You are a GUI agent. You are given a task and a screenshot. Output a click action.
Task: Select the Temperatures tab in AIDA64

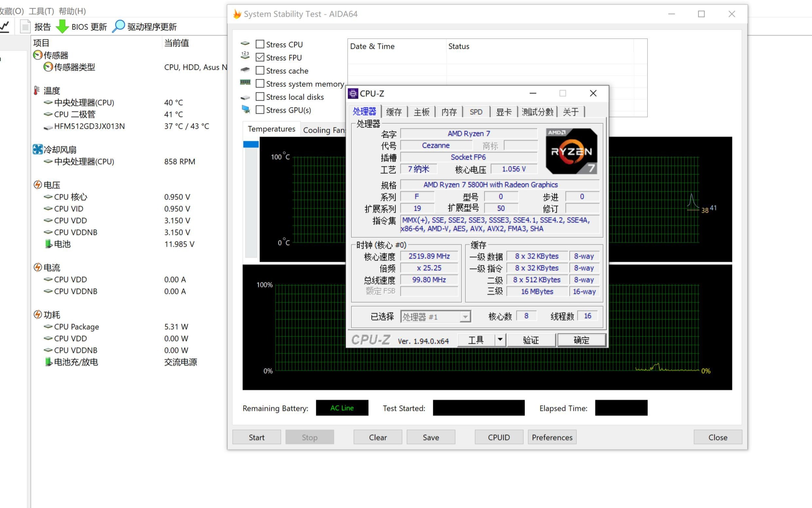(272, 129)
